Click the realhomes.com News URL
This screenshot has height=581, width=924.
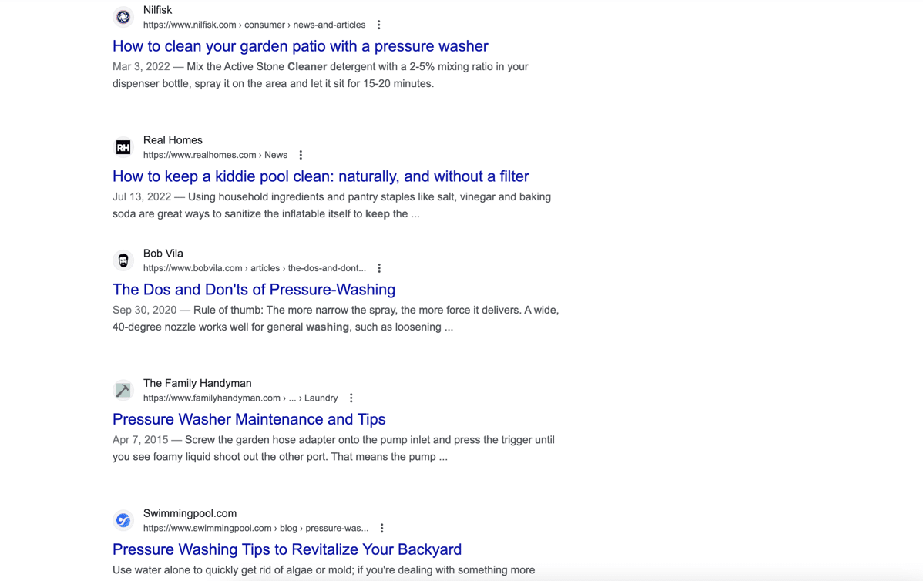[215, 155]
